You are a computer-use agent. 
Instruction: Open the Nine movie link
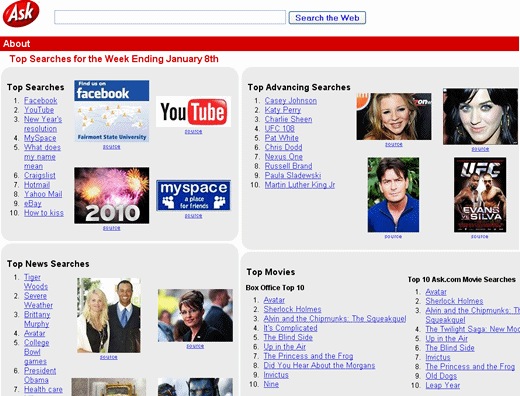[x=271, y=384]
